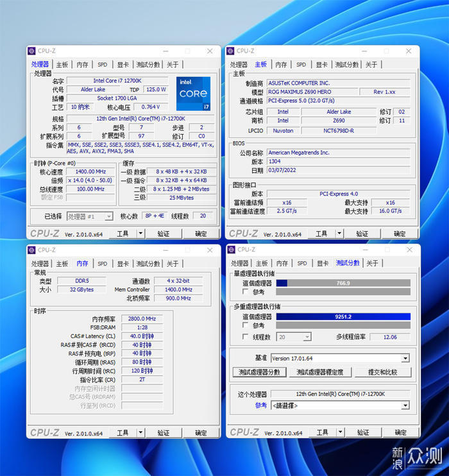Screen dimensions: 449x476
Task: Click the 提交和比较 button
Action: [x=383, y=372]
